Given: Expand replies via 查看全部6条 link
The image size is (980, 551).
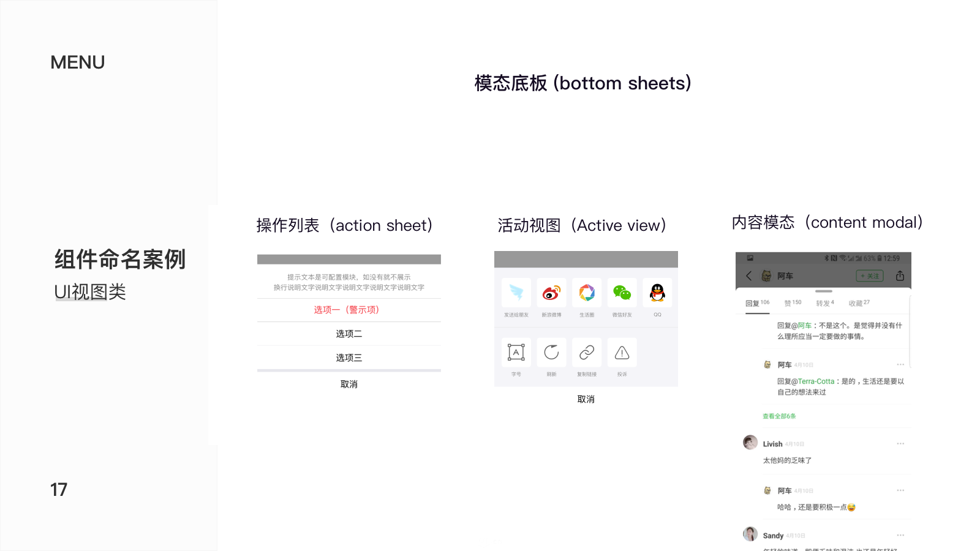Looking at the screenshot, I should [779, 416].
